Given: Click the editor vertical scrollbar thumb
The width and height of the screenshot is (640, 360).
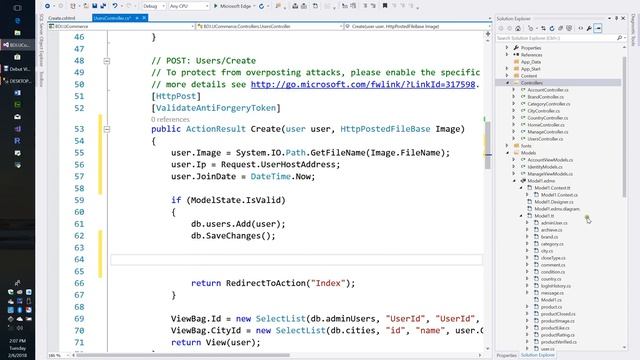Looking at the screenshot, I should (487, 145).
